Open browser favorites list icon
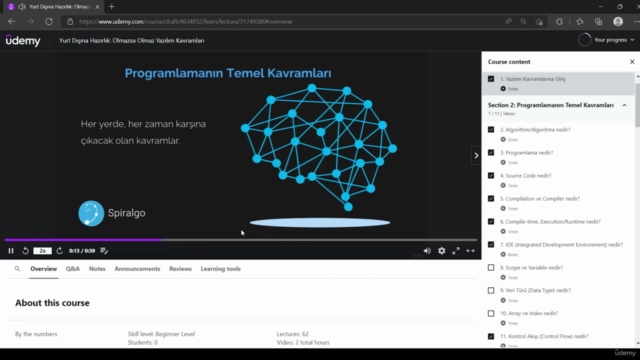 click(x=580, y=22)
